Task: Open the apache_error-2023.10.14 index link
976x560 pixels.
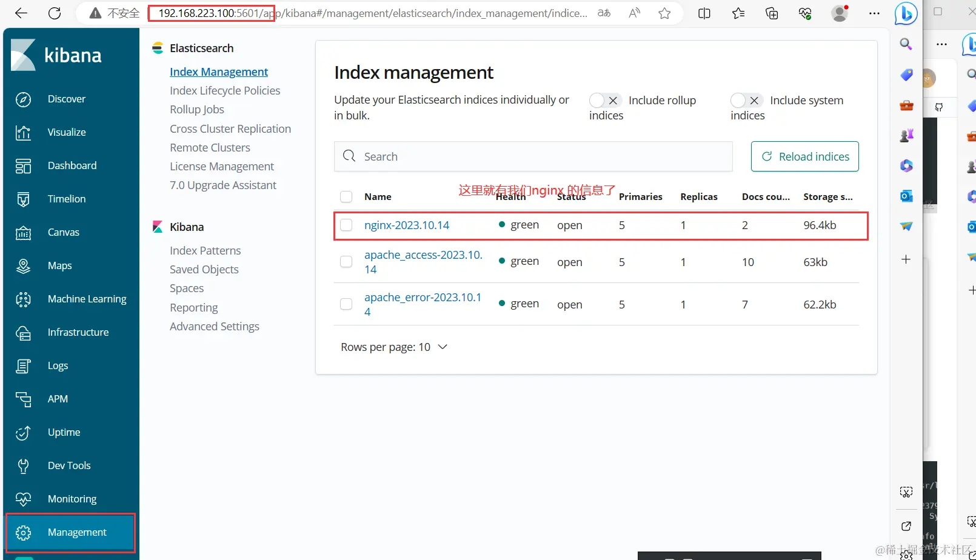Action: 423,304
